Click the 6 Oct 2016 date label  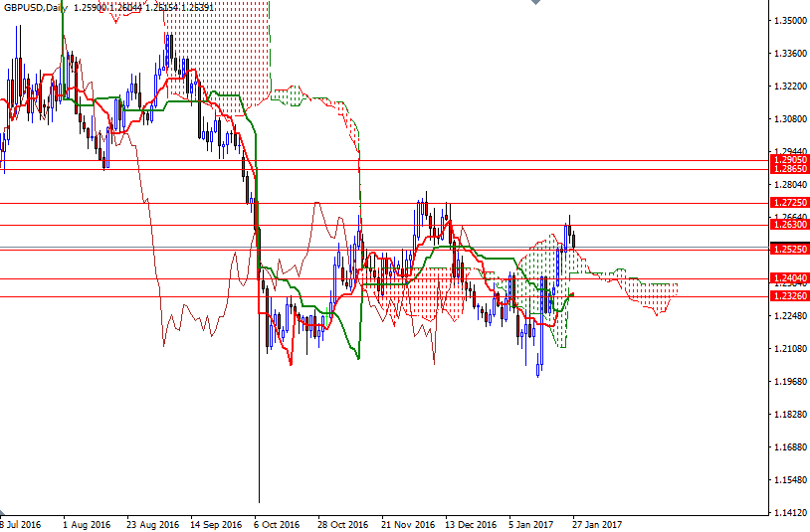tap(277, 525)
